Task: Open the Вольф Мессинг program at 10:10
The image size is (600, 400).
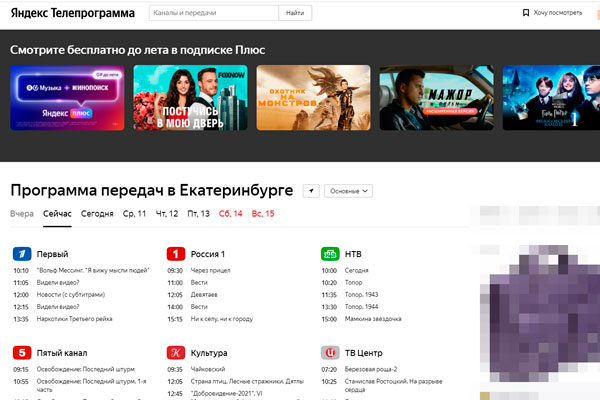Action: point(93,271)
